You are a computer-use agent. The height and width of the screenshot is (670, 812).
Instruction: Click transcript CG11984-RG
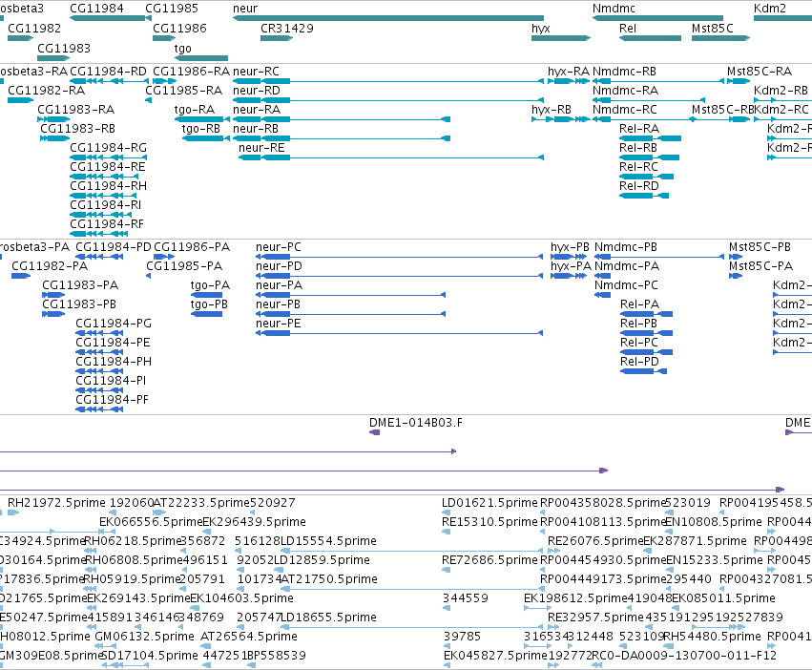[x=109, y=157]
